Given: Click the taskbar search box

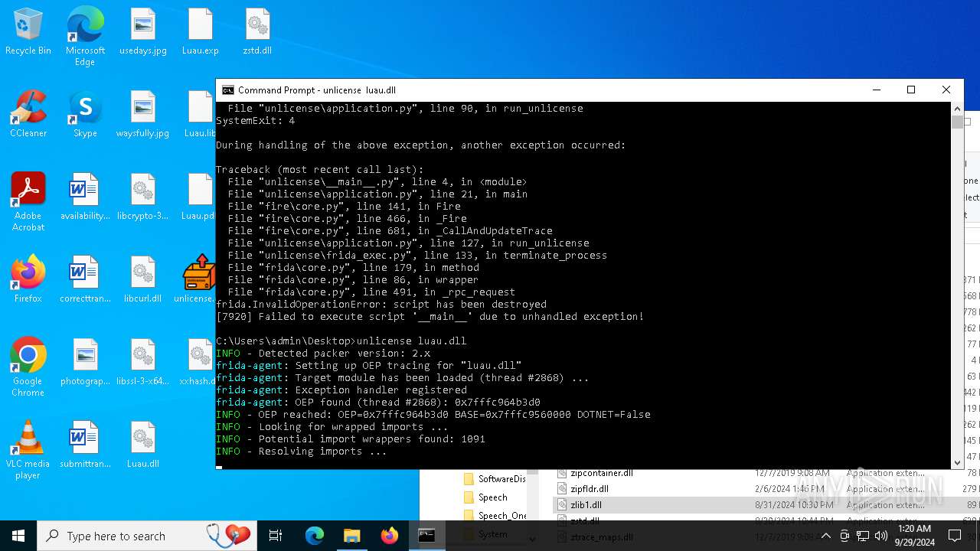Looking at the screenshot, I should (147, 536).
